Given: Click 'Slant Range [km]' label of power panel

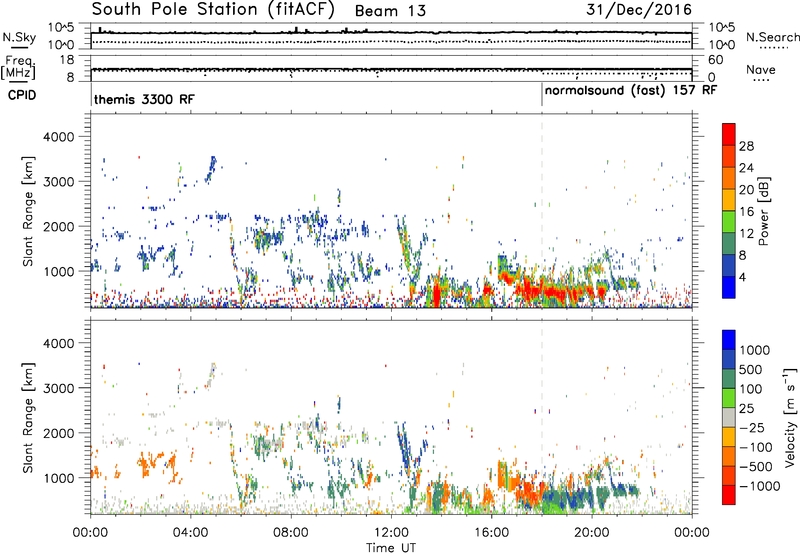Looking at the screenshot, I should point(28,211).
